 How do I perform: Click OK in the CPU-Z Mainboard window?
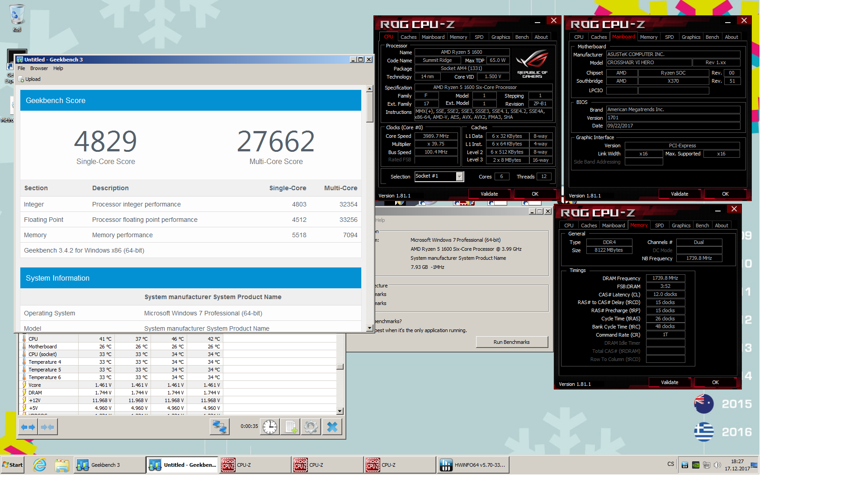point(725,194)
